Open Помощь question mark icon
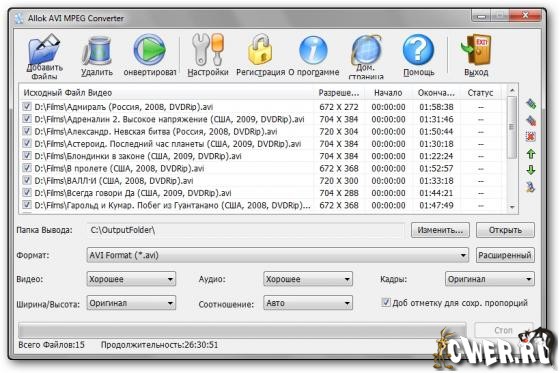 click(x=418, y=50)
